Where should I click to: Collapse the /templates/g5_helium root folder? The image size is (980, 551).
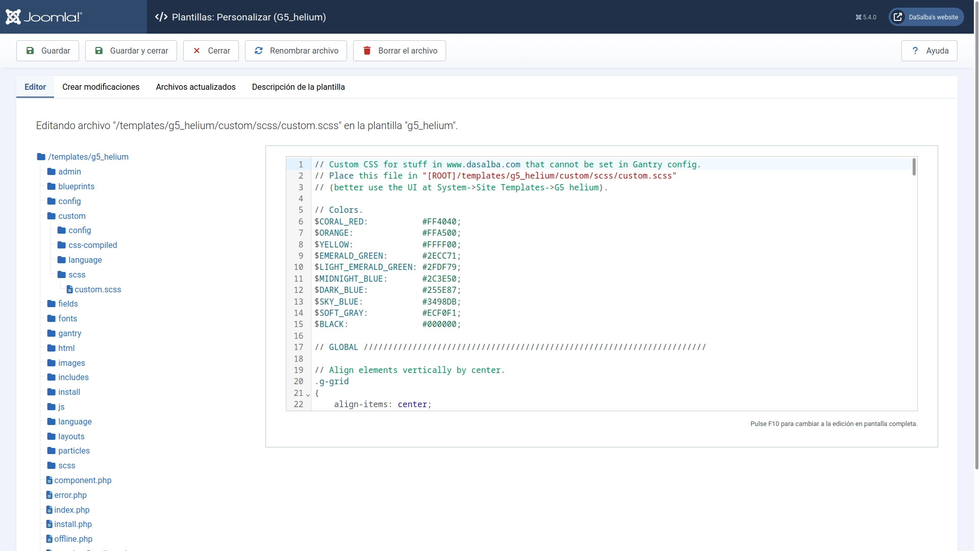click(88, 157)
